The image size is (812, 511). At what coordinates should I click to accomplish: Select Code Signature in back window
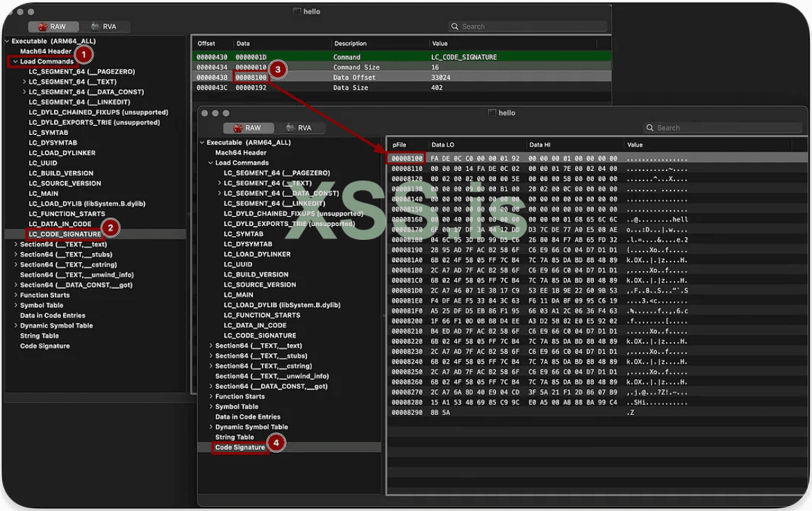click(x=44, y=346)
